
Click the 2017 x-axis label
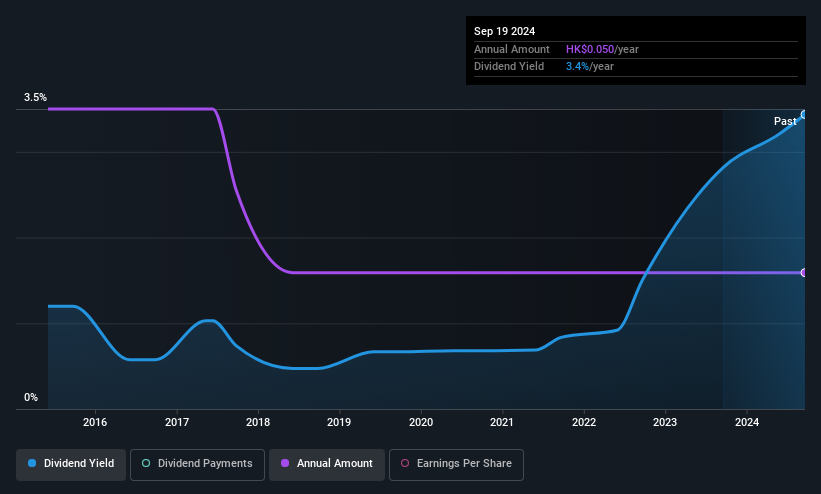[x=176, y=422]
